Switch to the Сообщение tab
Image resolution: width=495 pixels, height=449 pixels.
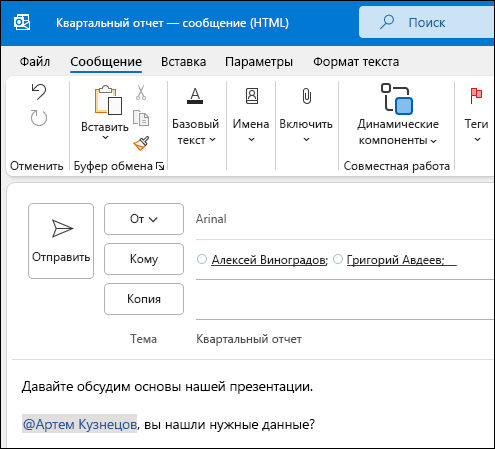[106, 62]
